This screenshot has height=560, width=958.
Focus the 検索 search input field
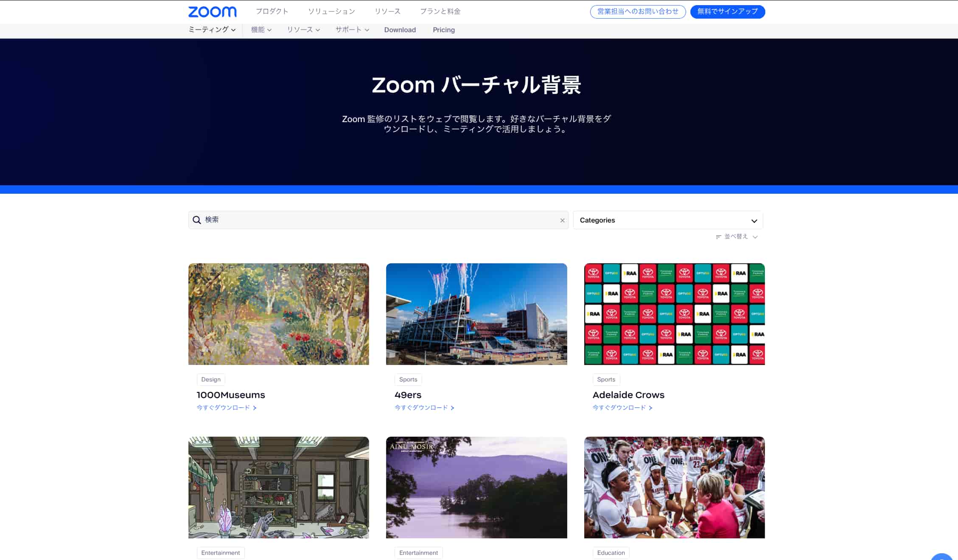pyautogui.click(x=378, y=220)
